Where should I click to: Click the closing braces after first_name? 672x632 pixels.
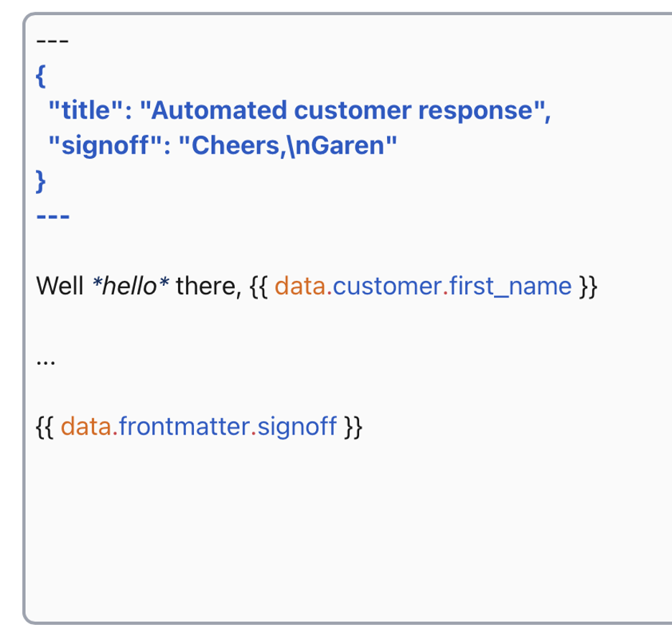click(588, 287)
